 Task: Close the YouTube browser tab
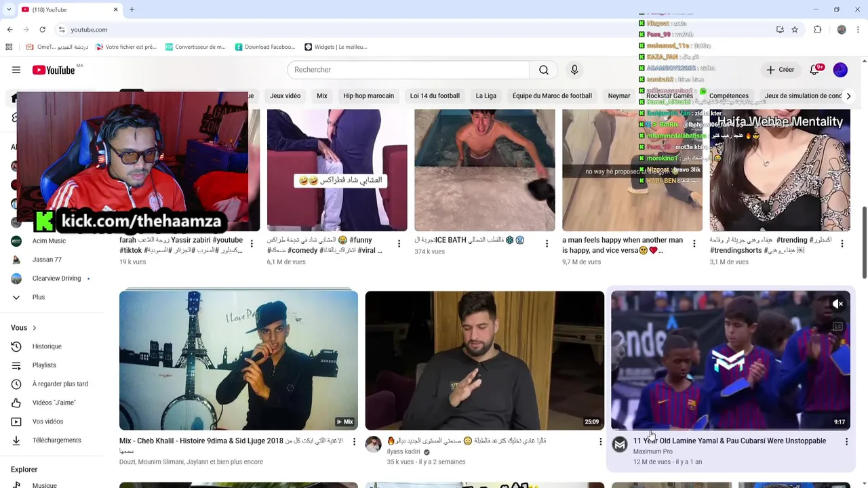[115, 9]
